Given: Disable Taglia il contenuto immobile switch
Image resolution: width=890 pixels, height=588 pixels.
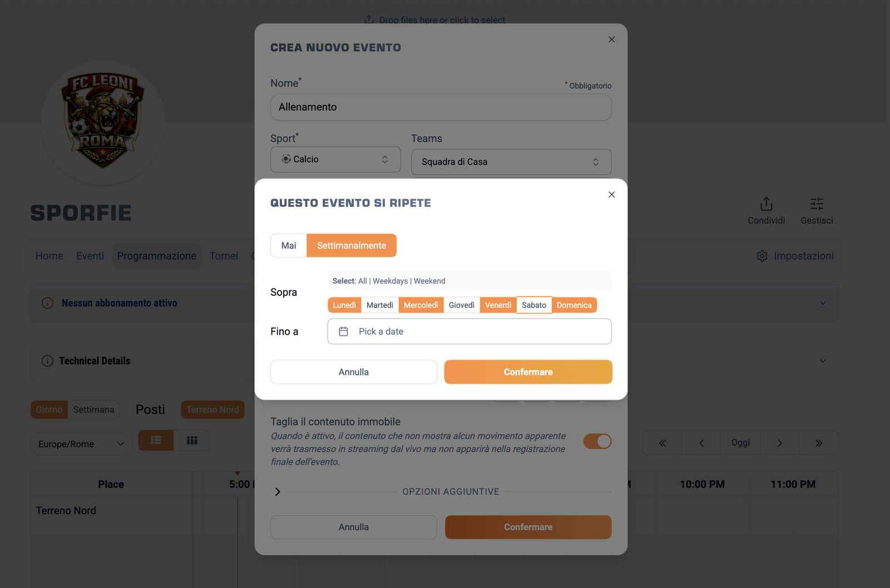Looking at the screenshot, I should pos(597,442).
